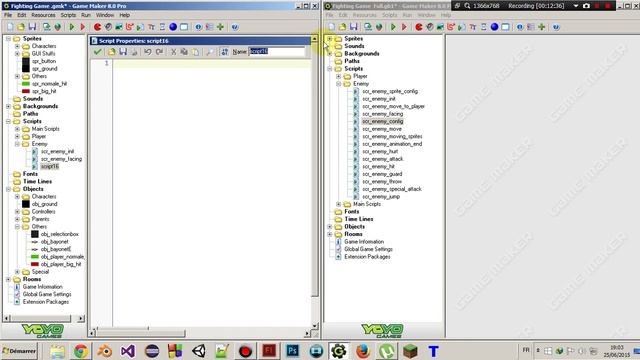Image resolution: width=640 pixels, height=360 pixels.
Task: Click Create sound icon in left toolbar
Action: click(x=108, y=27)
